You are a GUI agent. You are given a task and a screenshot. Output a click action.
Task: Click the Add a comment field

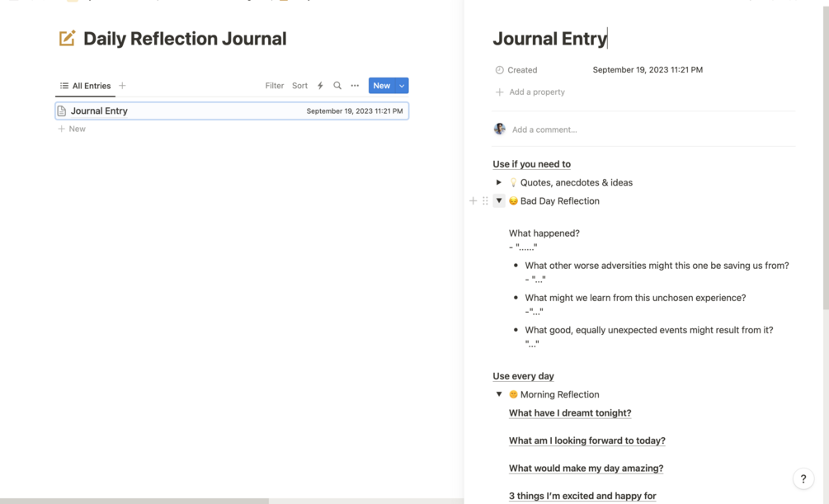pyautogui.click(x=544, y=130)
